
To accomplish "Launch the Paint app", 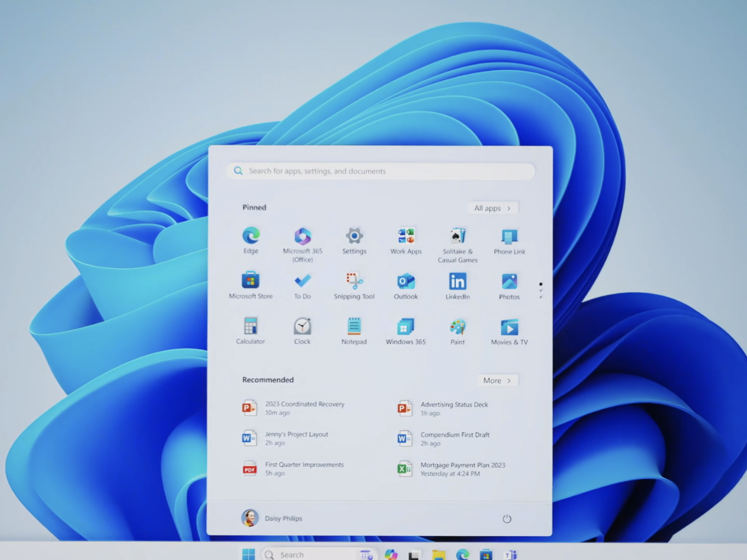I will tap(457, 327).
